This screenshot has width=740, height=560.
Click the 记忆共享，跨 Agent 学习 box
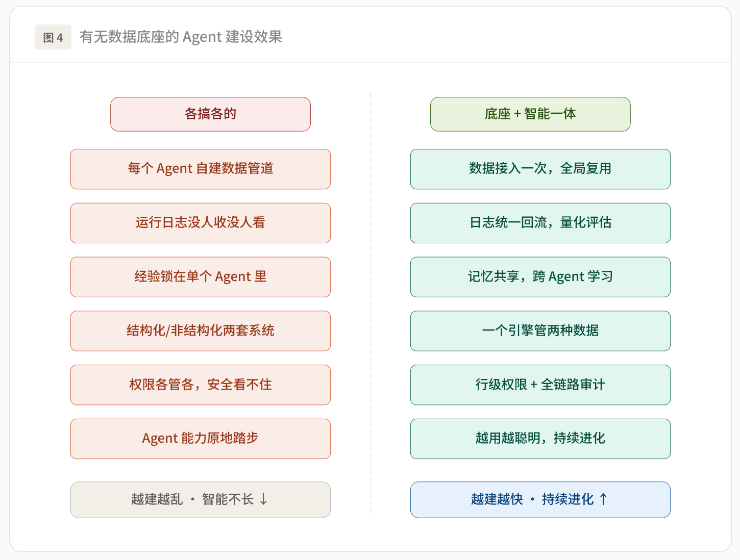point(540,277)
